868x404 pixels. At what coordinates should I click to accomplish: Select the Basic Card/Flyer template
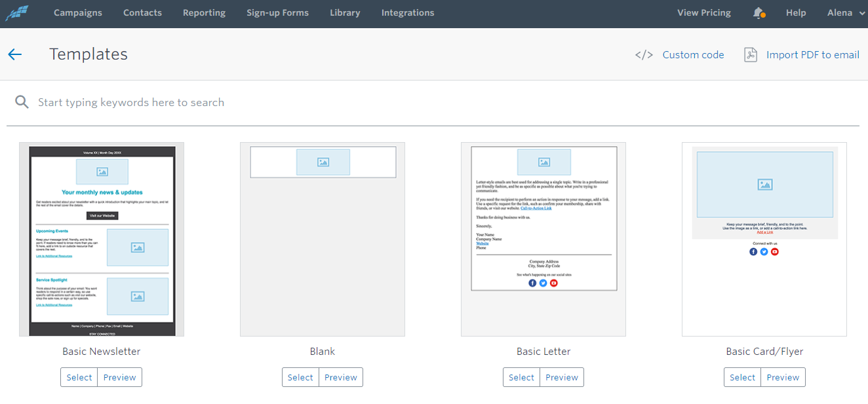click(x=742, y=377)
